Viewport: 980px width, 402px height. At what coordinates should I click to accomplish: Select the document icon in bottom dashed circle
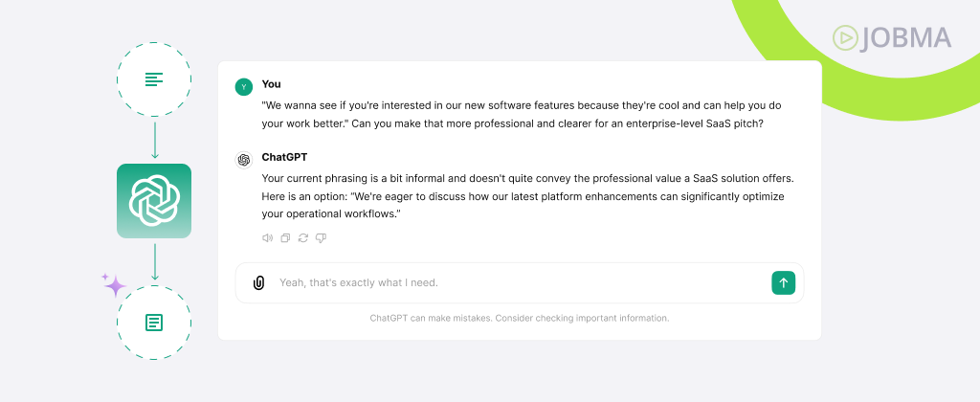point(154,323)
